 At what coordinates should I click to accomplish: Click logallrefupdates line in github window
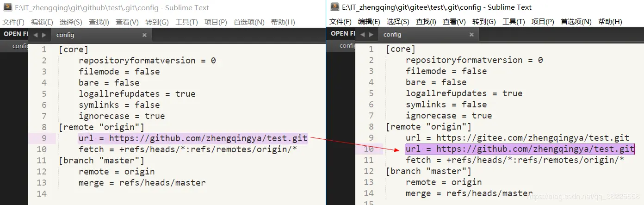pyautogui.click(x=137, y=94)
